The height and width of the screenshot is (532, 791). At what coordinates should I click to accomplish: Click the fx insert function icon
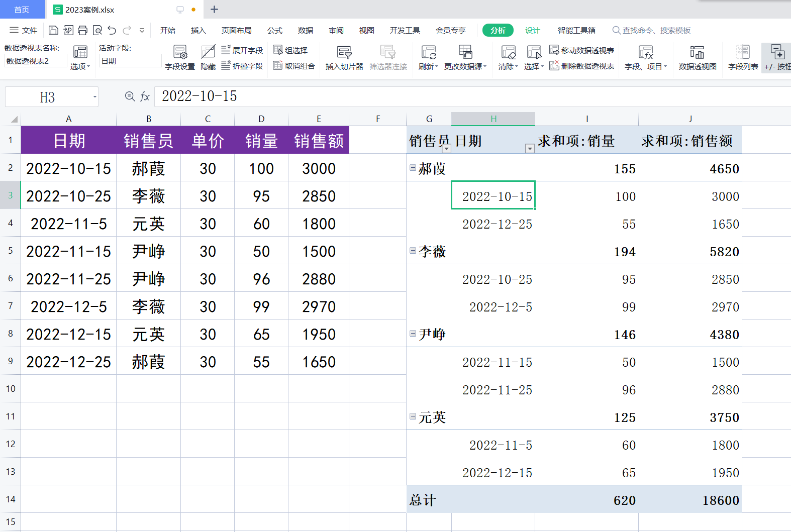coord(145,96)
